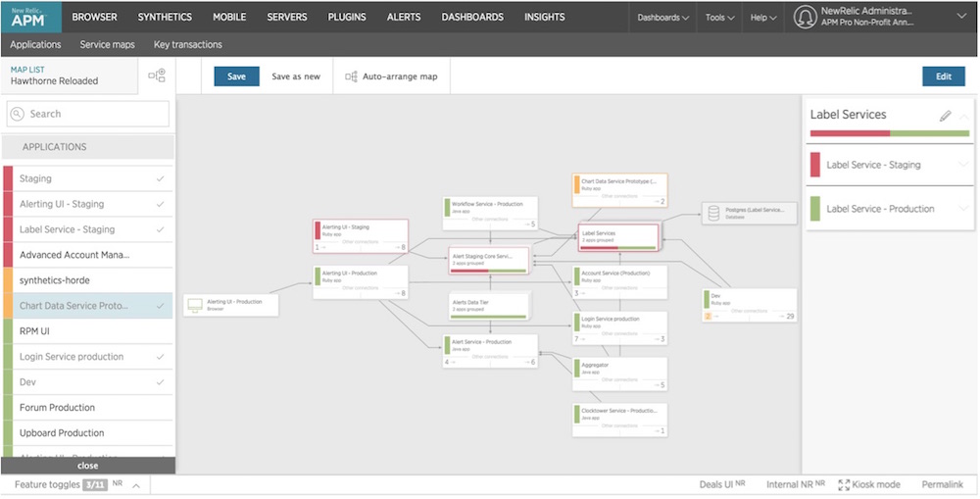The width and height of the screenshot is (980, 499).
Task: Open the SYNTHETICS menu item
Action: click(165, 17)
